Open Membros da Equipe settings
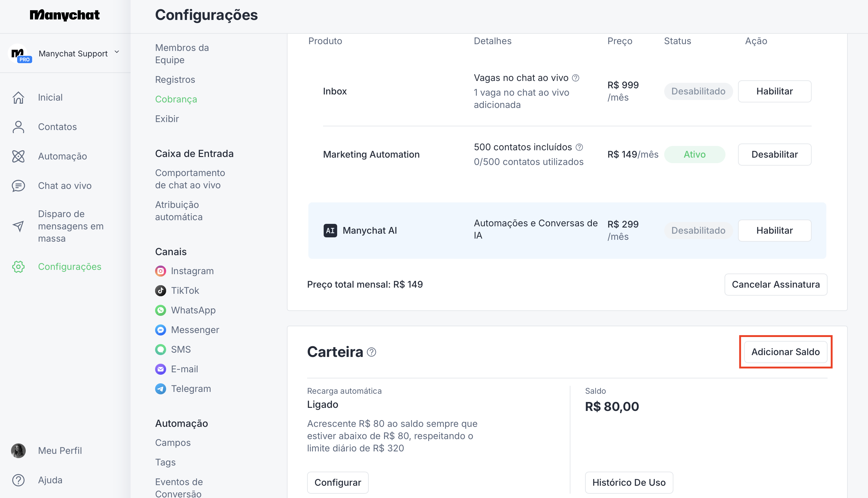868x498 pixels. 182,54
